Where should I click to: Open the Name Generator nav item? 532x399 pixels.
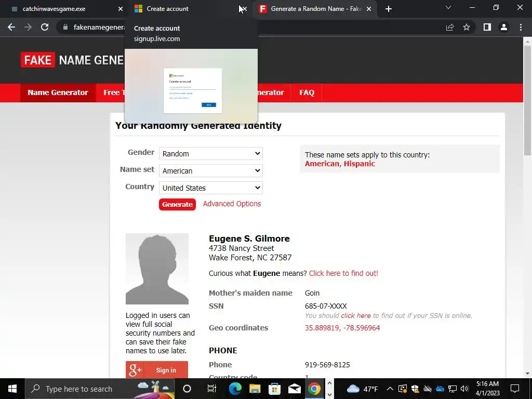58,92
